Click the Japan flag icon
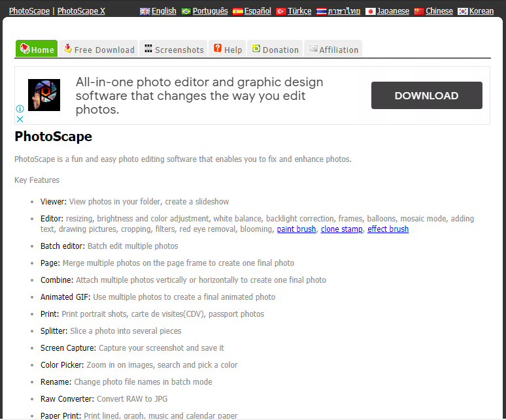The height and width of the screenshot is (420, 506). [371, 12]
